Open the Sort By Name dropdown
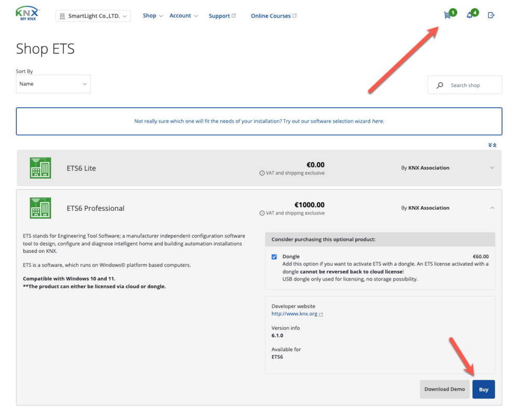 tap(54, 84)
